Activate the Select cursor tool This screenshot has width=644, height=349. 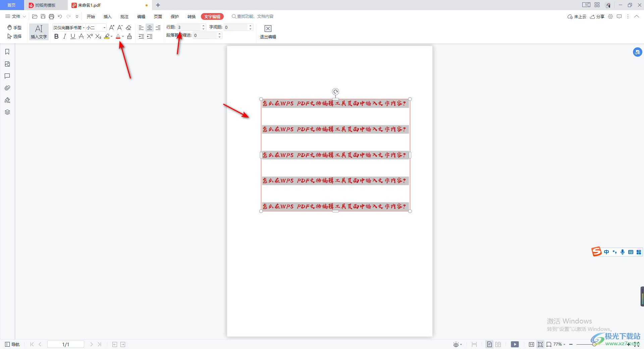pos(14,36)
